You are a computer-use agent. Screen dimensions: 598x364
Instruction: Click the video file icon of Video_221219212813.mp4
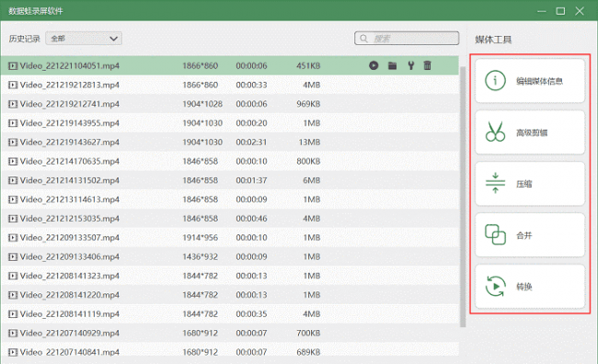[13, 85]
